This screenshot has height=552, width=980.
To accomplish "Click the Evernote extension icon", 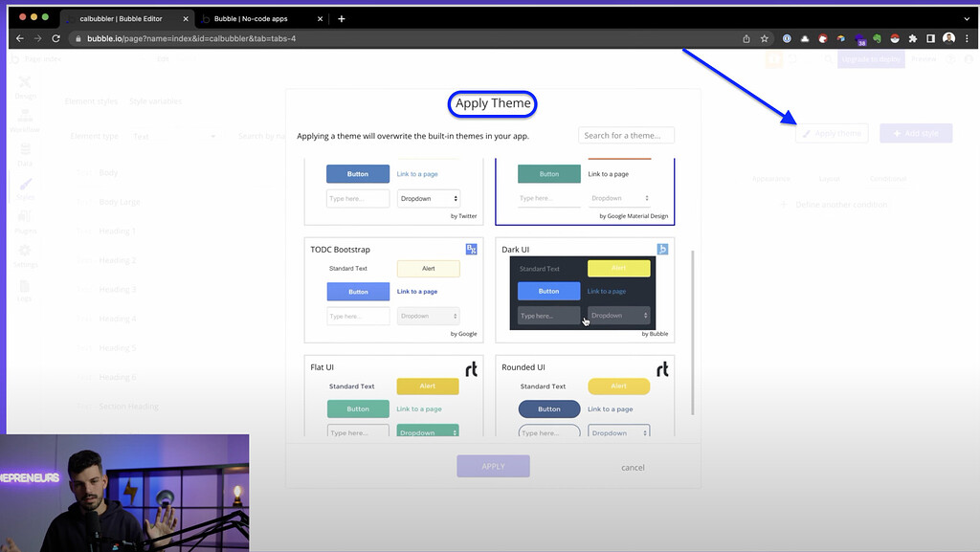I will pos(878,38).
